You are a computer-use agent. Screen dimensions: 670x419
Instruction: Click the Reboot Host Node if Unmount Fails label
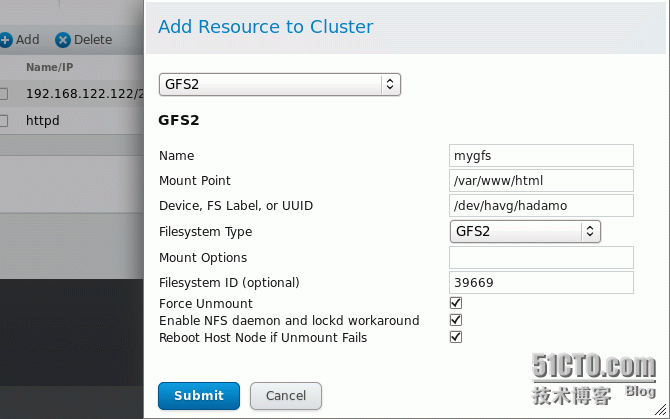[x=263, y=338]
